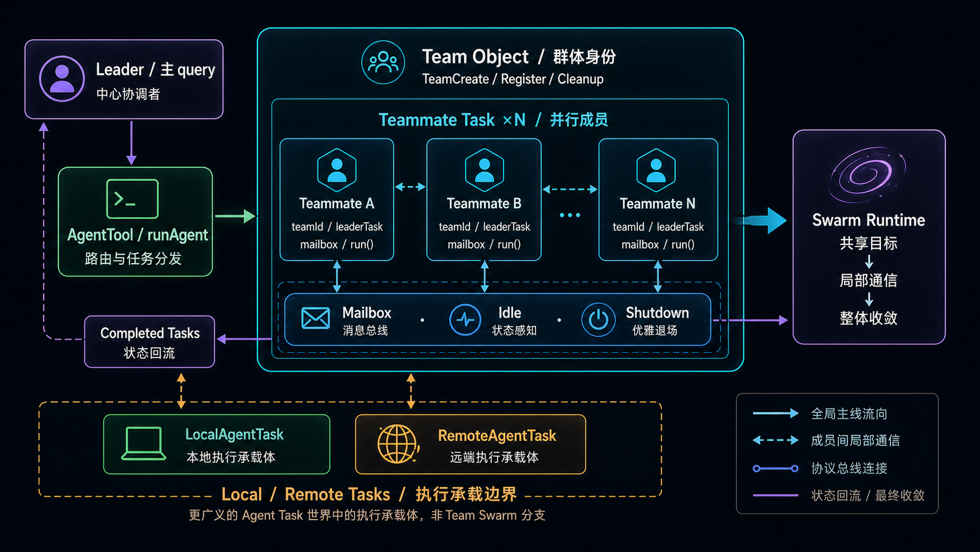Select the Completed Tasks box

click(149, 342)
